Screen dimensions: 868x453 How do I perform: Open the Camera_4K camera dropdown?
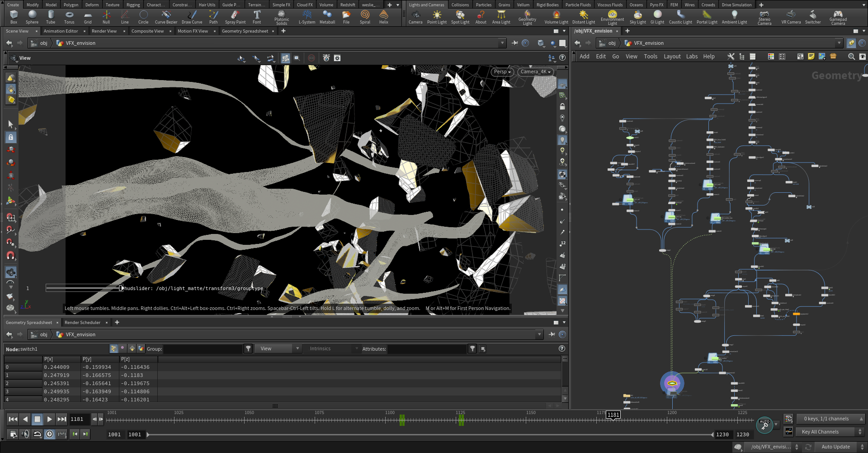[536, 72]
